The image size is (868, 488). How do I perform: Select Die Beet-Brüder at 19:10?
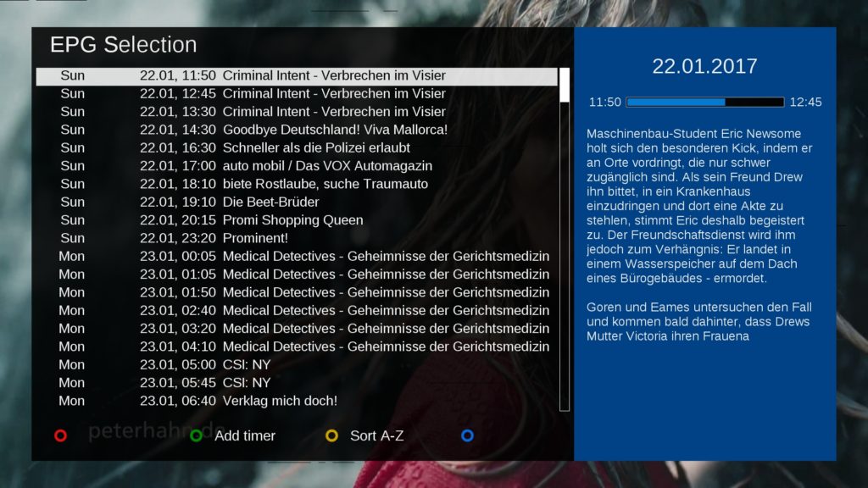coord(297,202)
